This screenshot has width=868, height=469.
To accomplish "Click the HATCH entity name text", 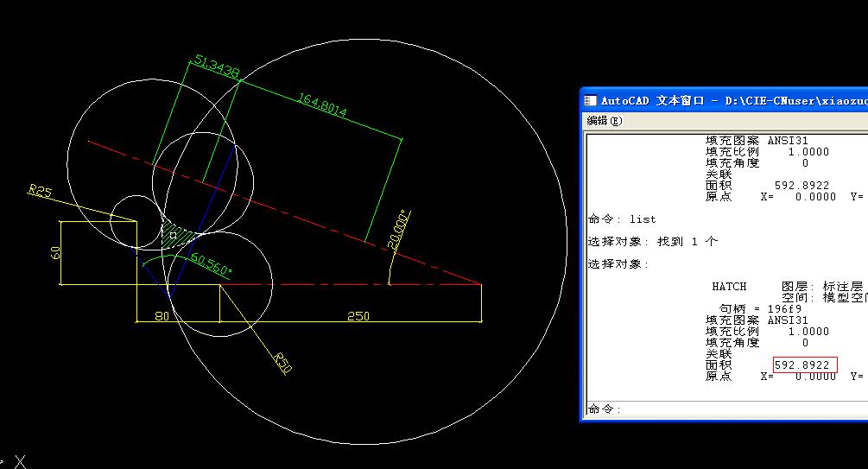I will point(729,286).
